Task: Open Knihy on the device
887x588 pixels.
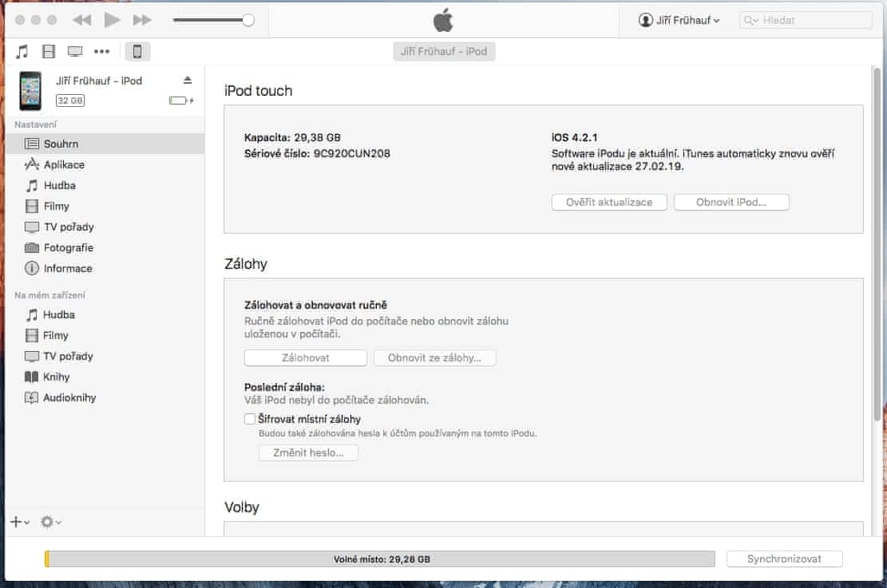Action: [105, 377]
